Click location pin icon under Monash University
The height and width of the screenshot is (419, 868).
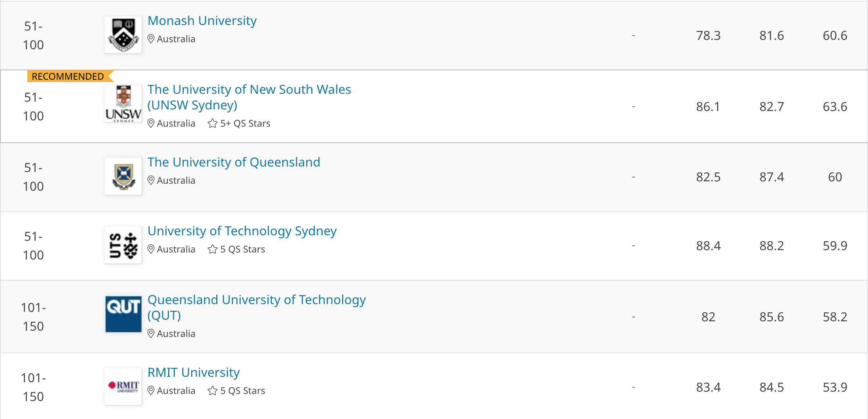pyautogui.click(x=151, y=39)
